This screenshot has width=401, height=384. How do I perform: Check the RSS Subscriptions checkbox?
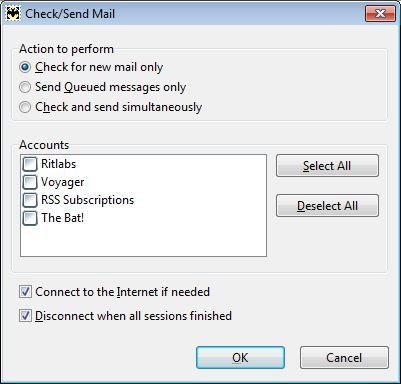click(x=30, y=200)
